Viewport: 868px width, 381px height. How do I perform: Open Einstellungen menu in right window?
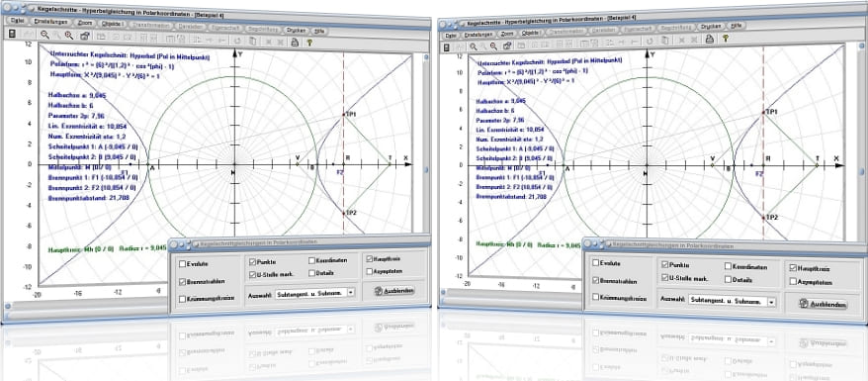point(477,34)
